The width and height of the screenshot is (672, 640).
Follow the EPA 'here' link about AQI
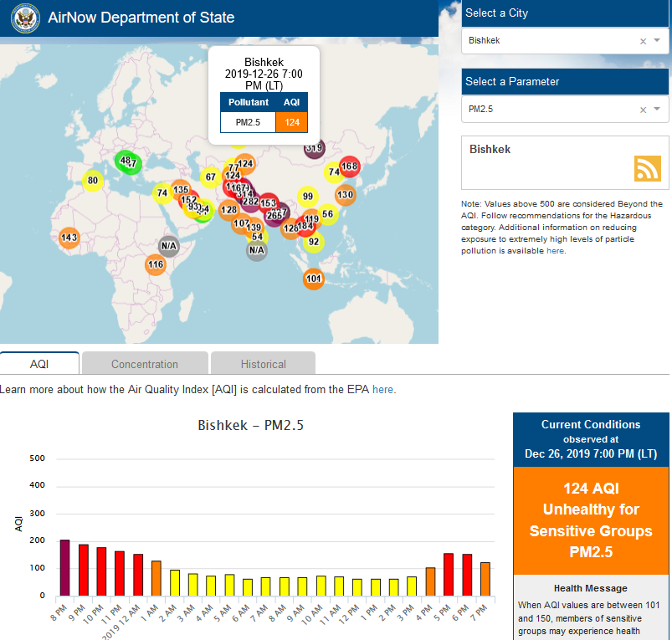coord(383,390)
